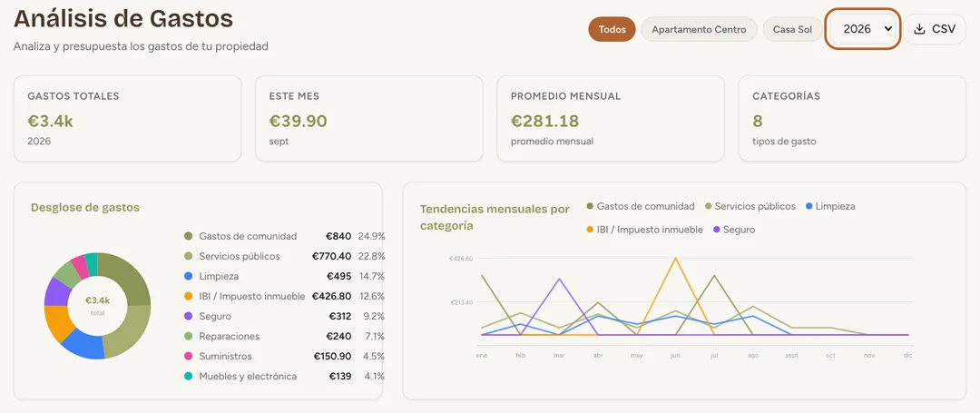980x413 pixels.
Task: Click the CSV download icon
Action: click(x=919, y=29)
